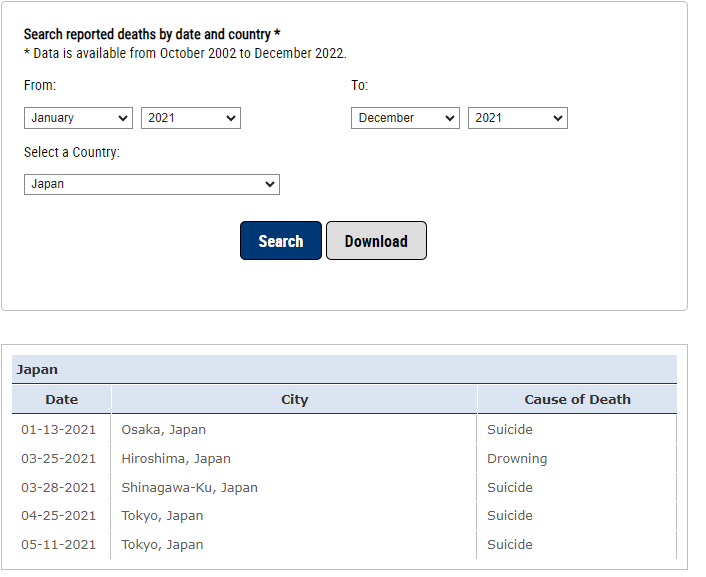Open the From month dropdown showing January
Viewport: 706px width, 577px height.
pyautogui.click(x=78, y=118)
